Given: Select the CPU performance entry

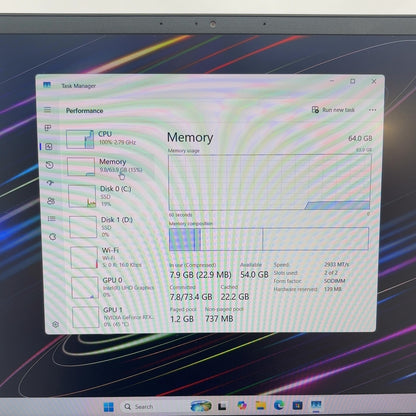Looking at the screenshot, I should [x=109, y=139].
